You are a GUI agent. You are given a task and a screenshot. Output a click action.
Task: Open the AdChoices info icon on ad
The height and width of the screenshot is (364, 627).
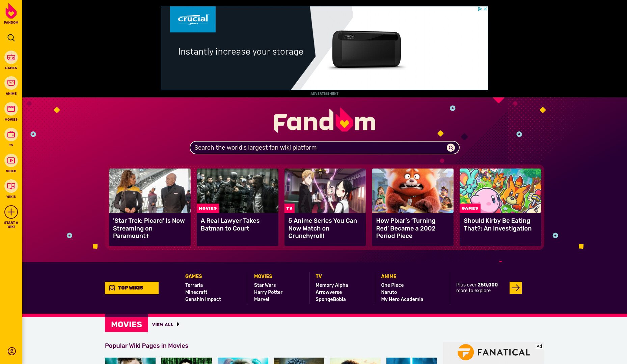coord(480,9)
